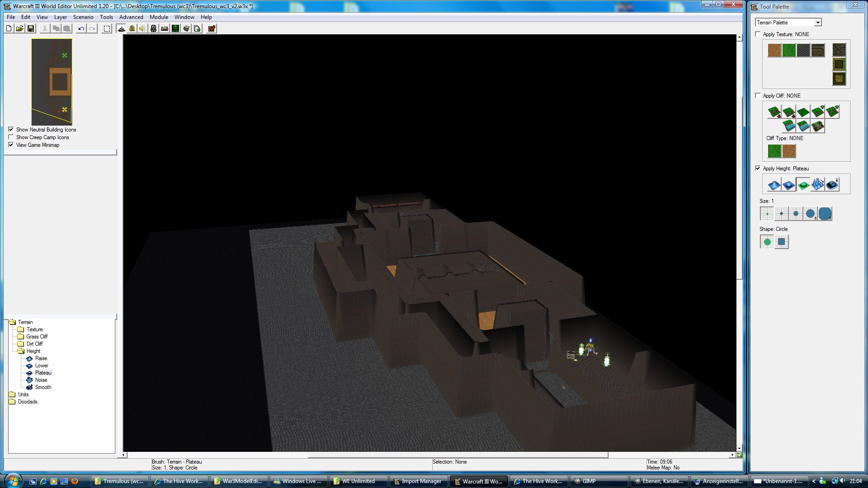Open the File menu
The height and width of the screenshot is (488, 868).
coord(11,17)
